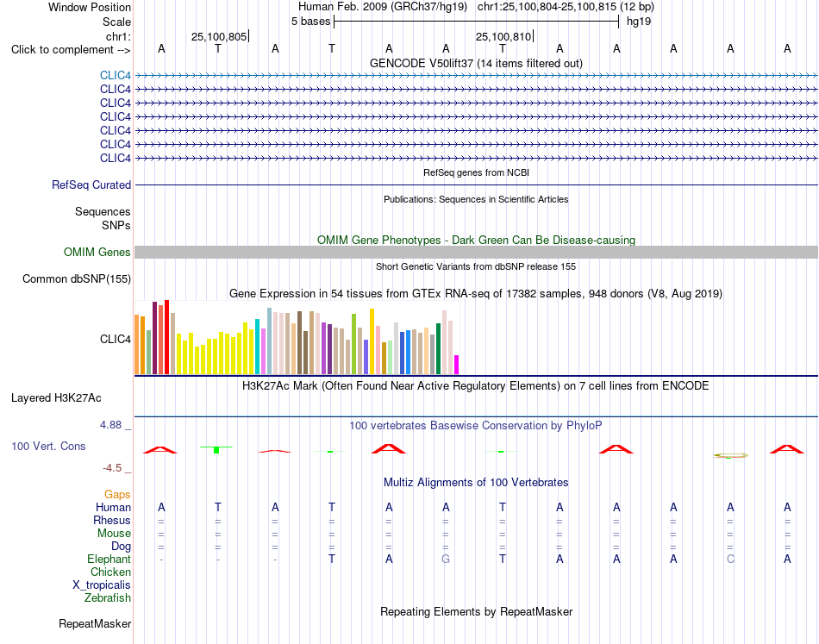This screenshot has height=644, width=819.
Task: Click the RepeatMasker track label
Action: (x=95, y=623)
